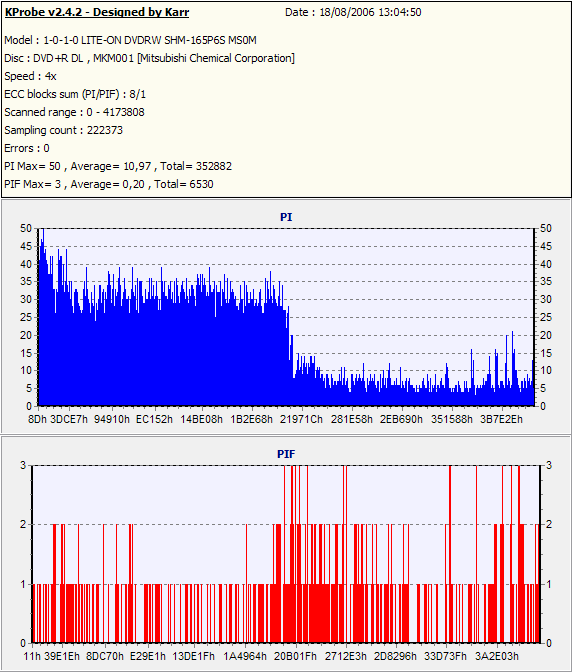Click the Disc MKM001 info line
This screenshot has width=572, height=672.
click(x=150, y=58)
